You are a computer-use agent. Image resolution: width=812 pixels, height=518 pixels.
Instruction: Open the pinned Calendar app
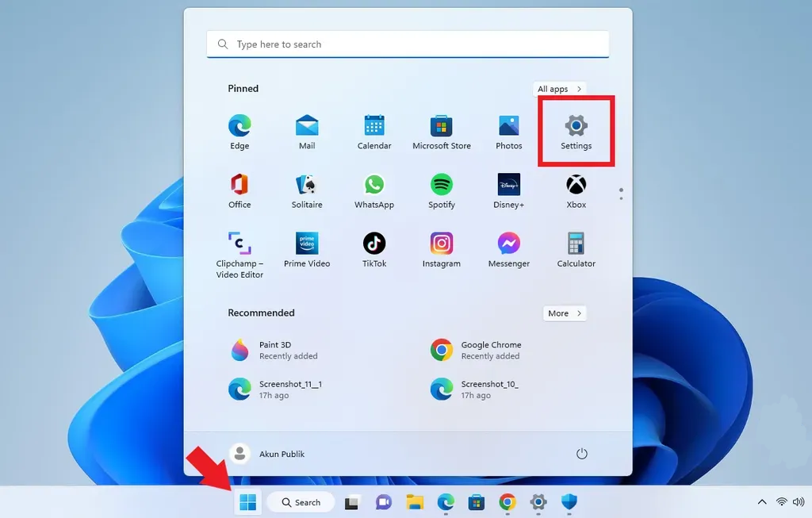(x=374, y=132)
